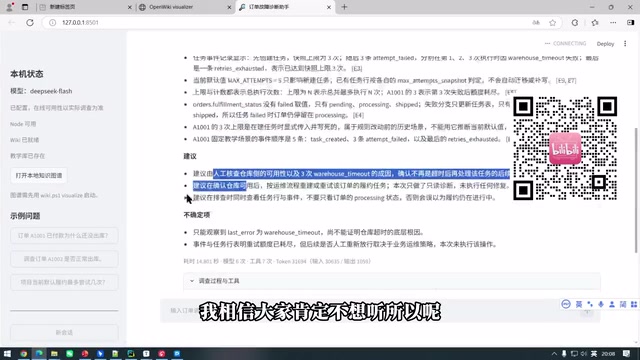Click the stats line starting with 耗时 14.801 秒
This screenshot has width=640, height=360.
coord(277,261)
